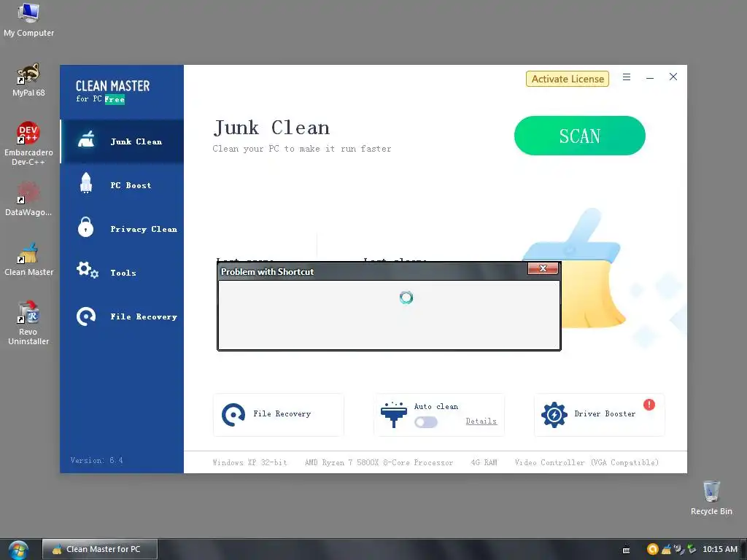
Task: Open the hamburger menu in title bar
Action: 627,77
